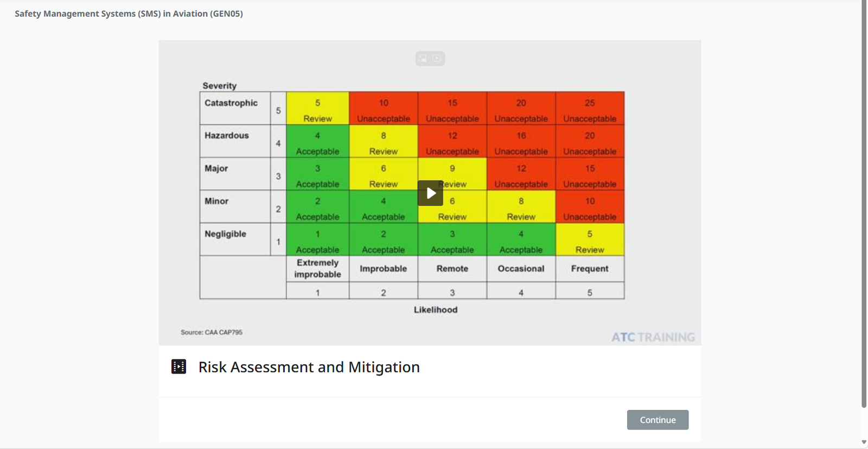Click the green cell scored 1 Acceptable
The height and width of the screenshot is (449, 868).
pyautogui.click(x=317, y=241)
